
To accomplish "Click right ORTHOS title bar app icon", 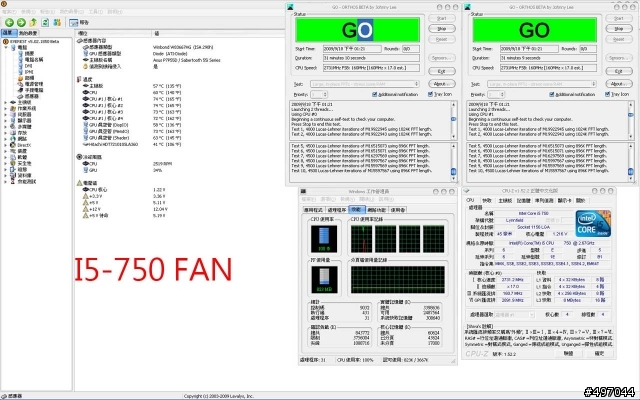I will 467,7.
